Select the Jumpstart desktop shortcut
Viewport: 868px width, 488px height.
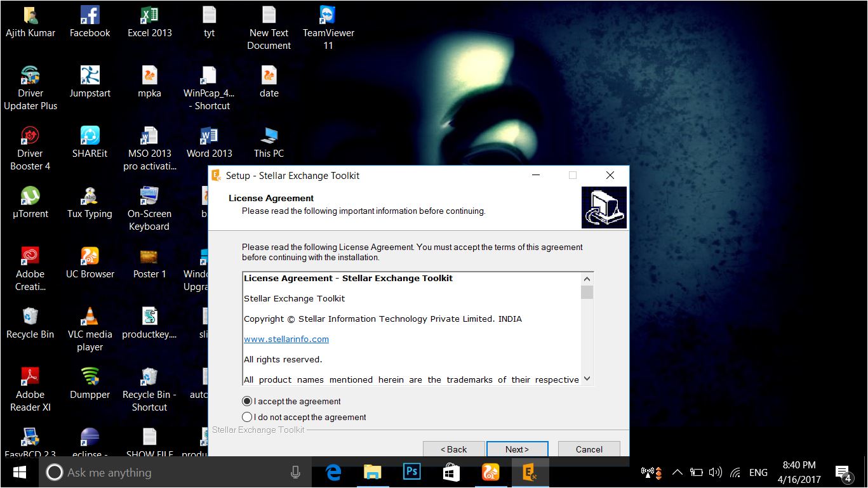90,82
